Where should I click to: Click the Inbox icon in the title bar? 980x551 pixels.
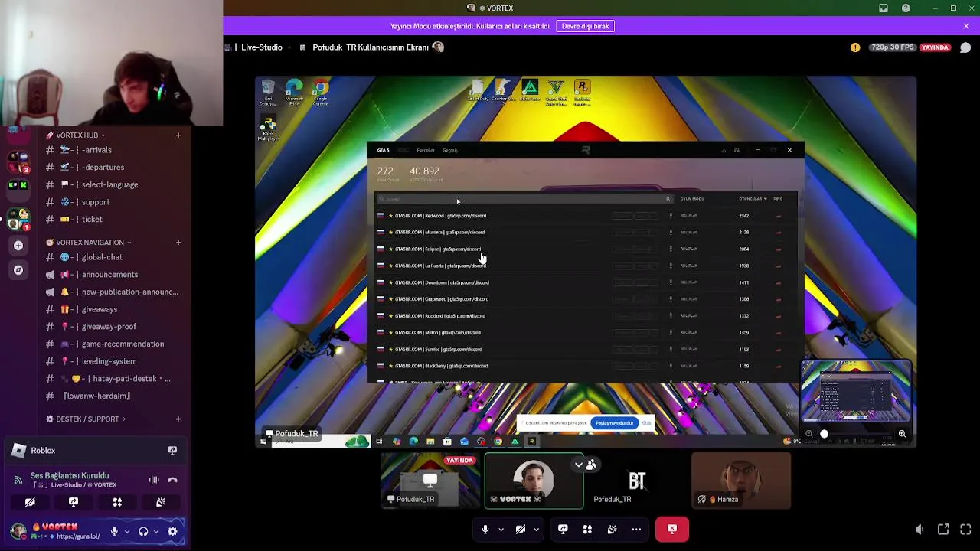point(884,8)
